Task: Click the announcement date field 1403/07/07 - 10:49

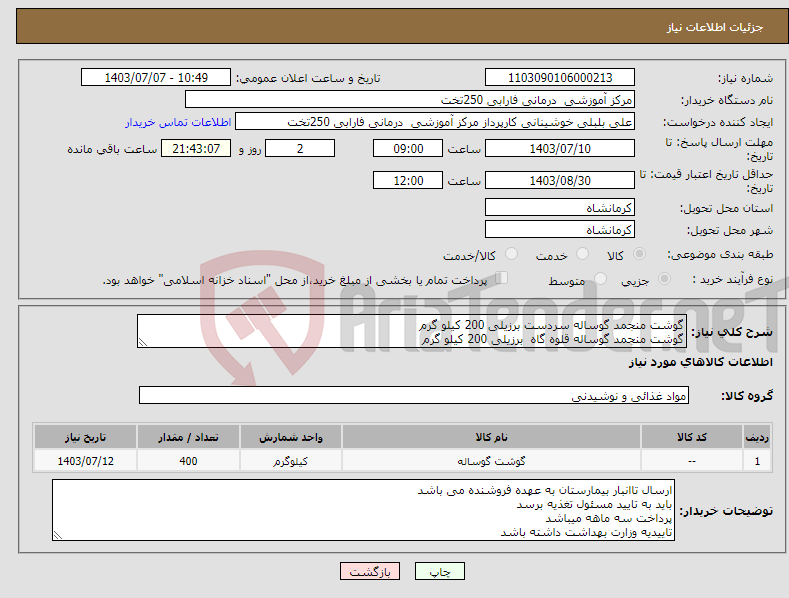Action: (156, 78)
